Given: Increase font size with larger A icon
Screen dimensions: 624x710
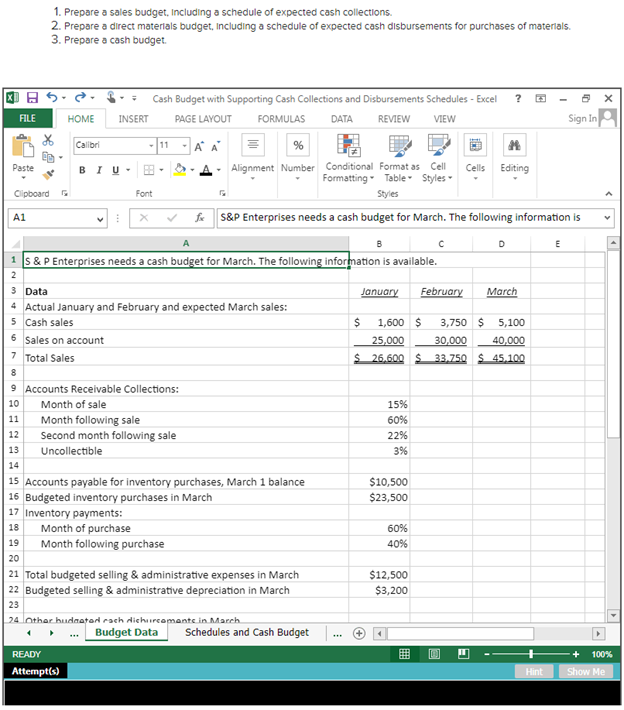Looking at the screenshot, I should (199, 146).
